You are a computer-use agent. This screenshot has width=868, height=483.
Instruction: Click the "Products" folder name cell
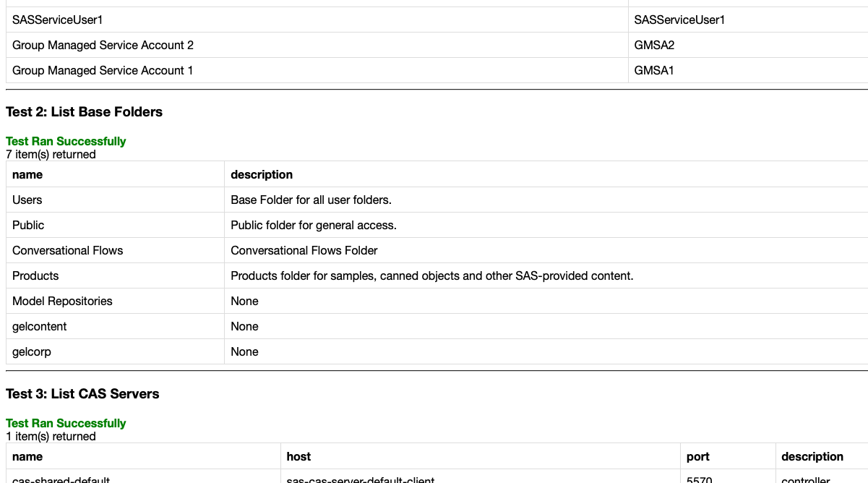pos(35,275)
